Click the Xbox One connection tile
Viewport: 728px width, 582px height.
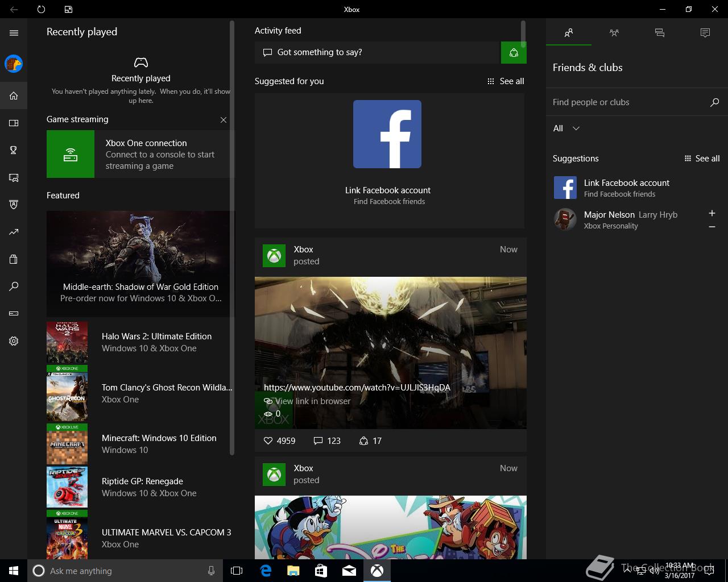140,154
